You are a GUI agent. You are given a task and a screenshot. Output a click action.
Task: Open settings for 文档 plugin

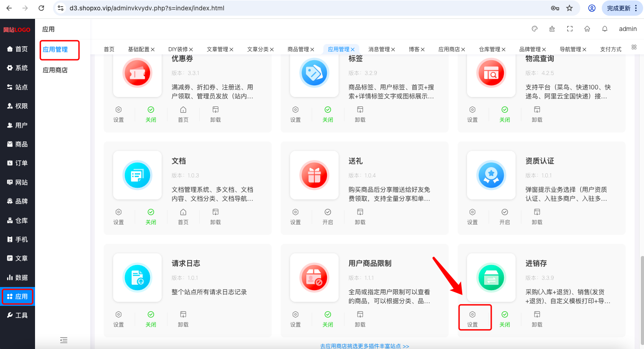pos(119,217)
